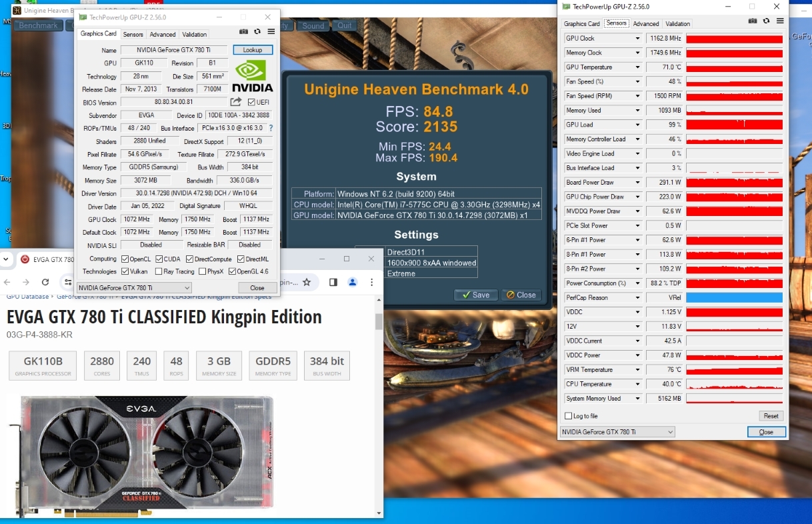Open the Memory Clock sensor dropdown arrow
Image resolution: width=812 pixels, height=524 pixels.
coord(637,53)
